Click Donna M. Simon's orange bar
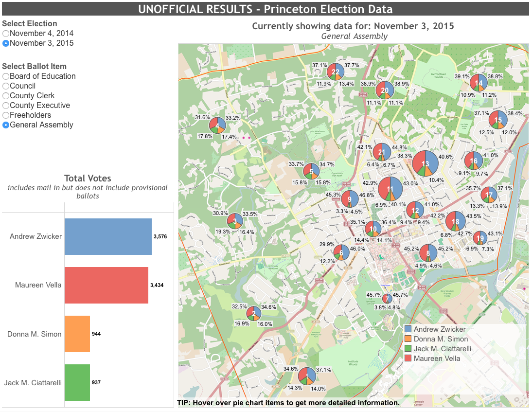Screen dimensions: 532x412 point(77,334)
